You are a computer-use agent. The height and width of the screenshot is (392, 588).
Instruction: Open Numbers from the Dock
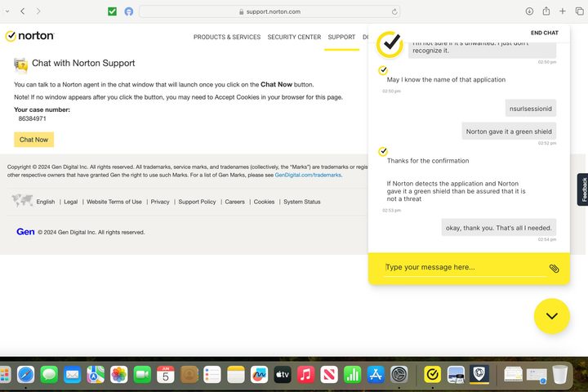352,374
